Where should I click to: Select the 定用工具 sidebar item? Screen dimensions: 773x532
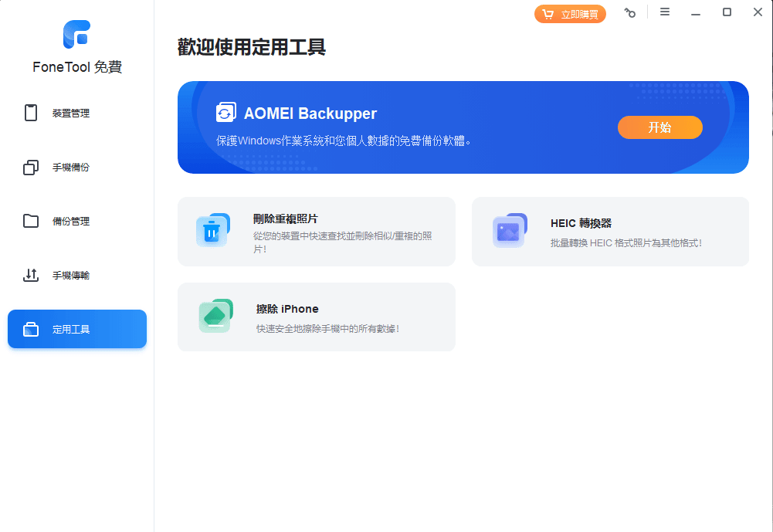(77, 329)
